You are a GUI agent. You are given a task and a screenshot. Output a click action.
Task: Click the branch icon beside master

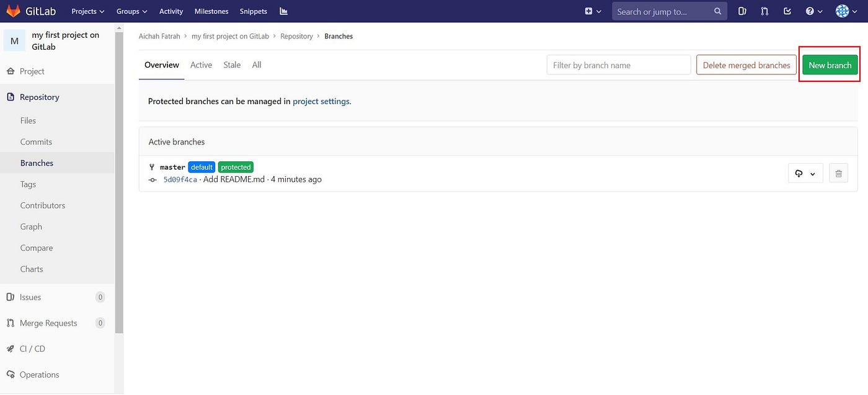[x=152, y=167]
